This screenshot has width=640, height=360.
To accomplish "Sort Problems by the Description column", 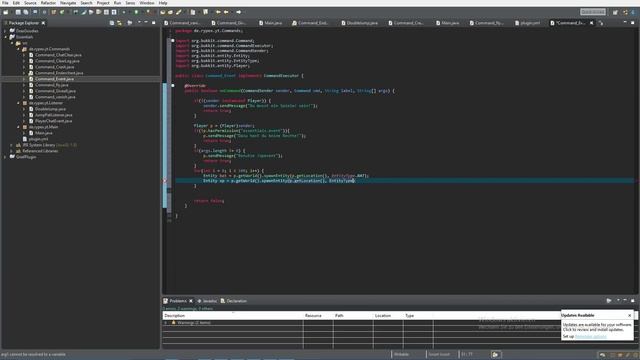I will [x=233, y=316].
